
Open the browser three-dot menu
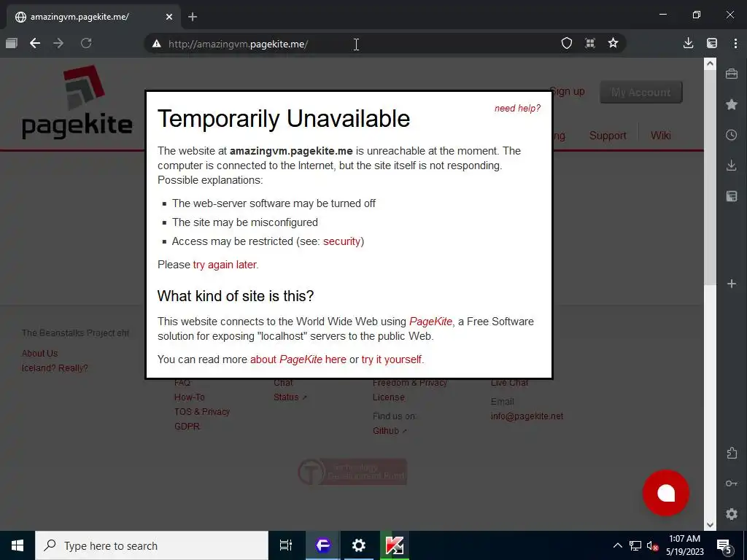(735, 43)
